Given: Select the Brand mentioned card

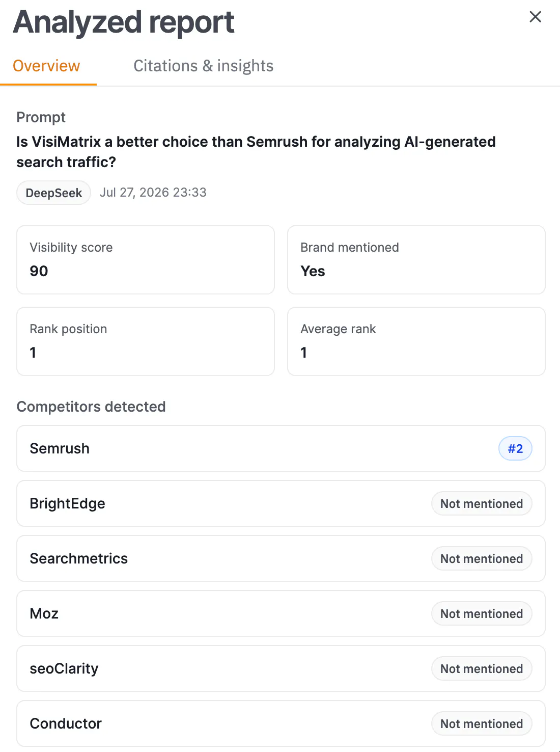Looking at the screenshot, I should coord(416,260).
